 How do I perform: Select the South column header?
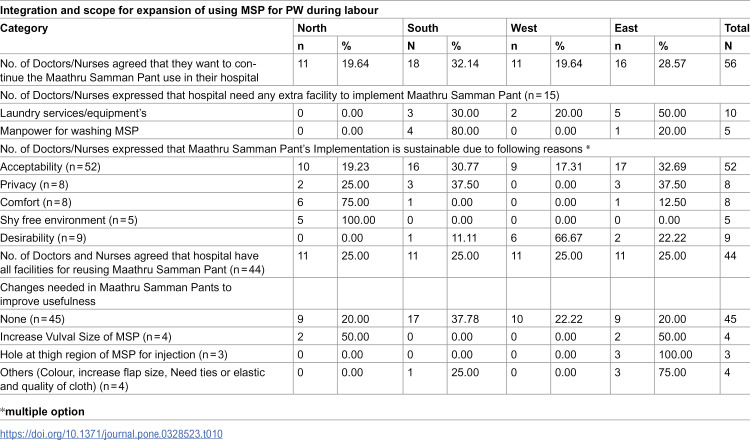point(423,28)
